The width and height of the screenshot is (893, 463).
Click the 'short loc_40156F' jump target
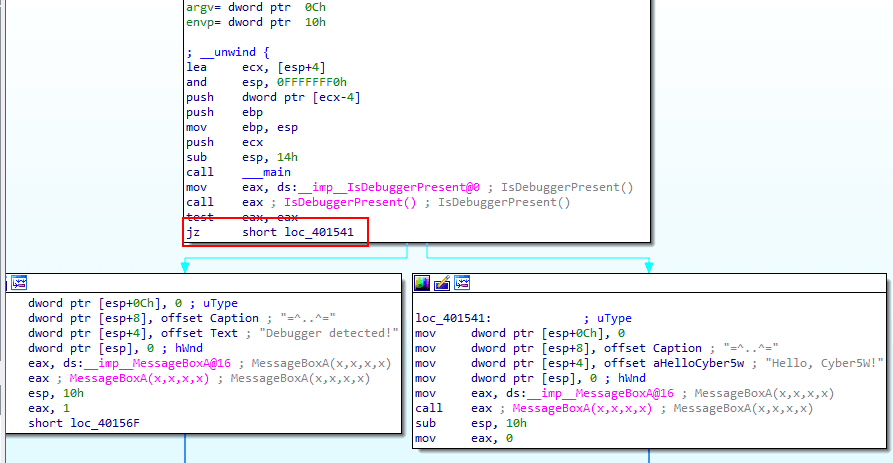pyautogui.click(x=84, y=423)
